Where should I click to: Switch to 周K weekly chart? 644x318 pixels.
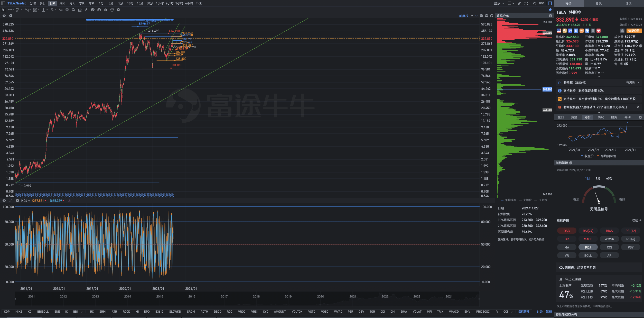(62, 3)
